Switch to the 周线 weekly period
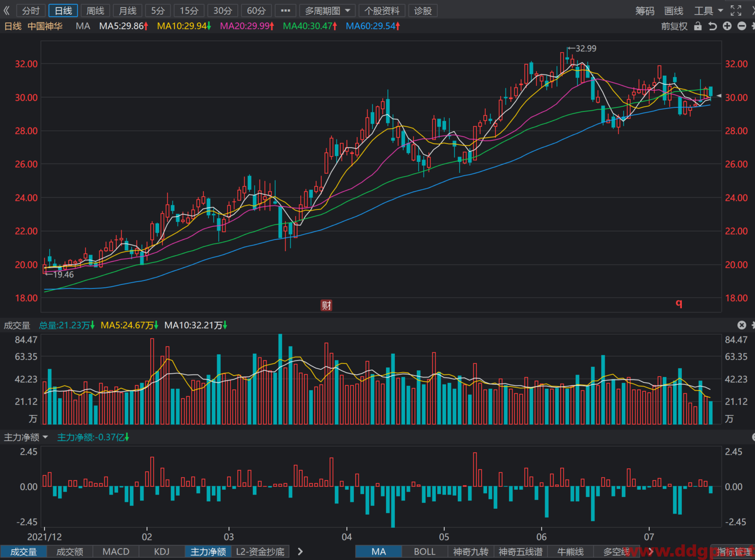The image size is (755, 560). (x=95, y=11)
